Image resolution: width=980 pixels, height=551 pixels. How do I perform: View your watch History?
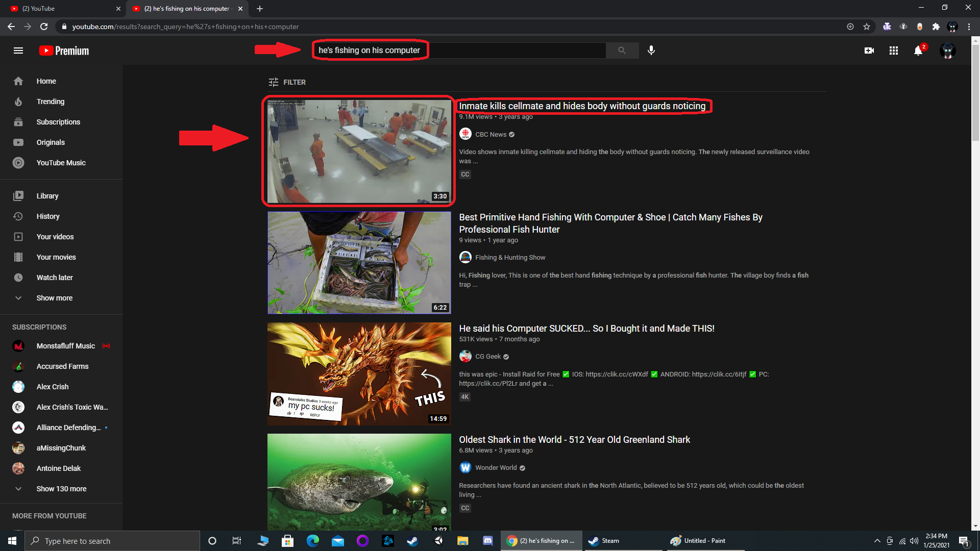48,216
